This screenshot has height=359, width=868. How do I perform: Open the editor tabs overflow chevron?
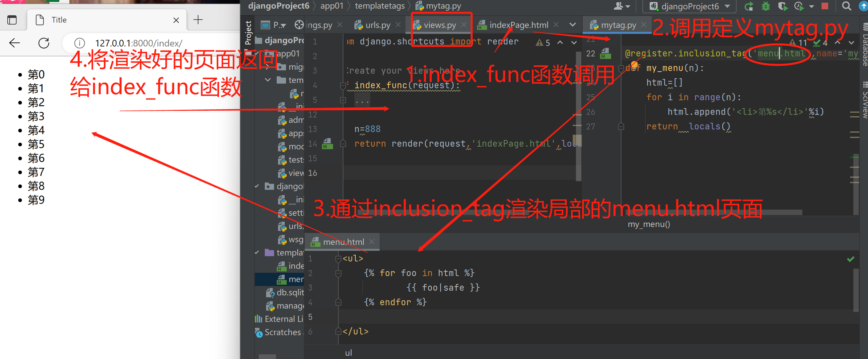tap(572, 25)
